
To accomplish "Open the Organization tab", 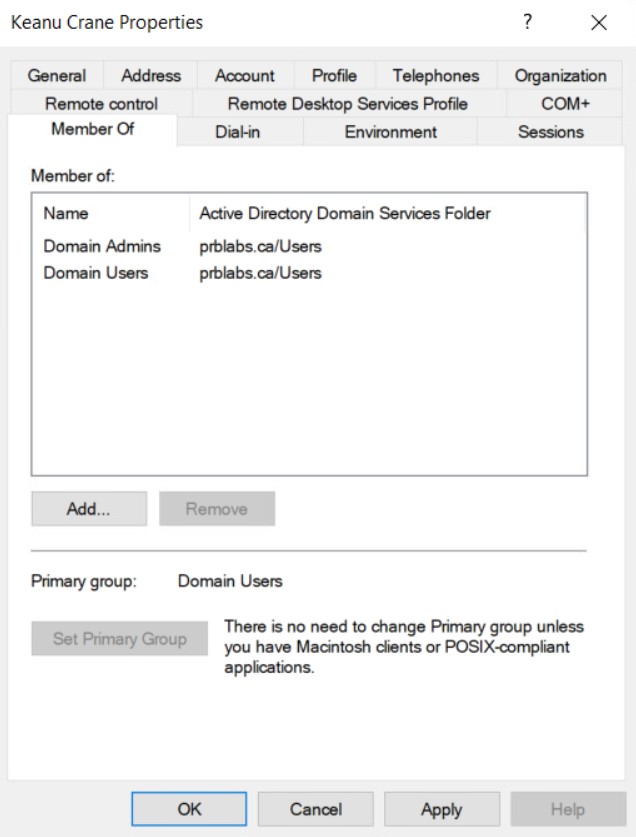I will 560,76.
